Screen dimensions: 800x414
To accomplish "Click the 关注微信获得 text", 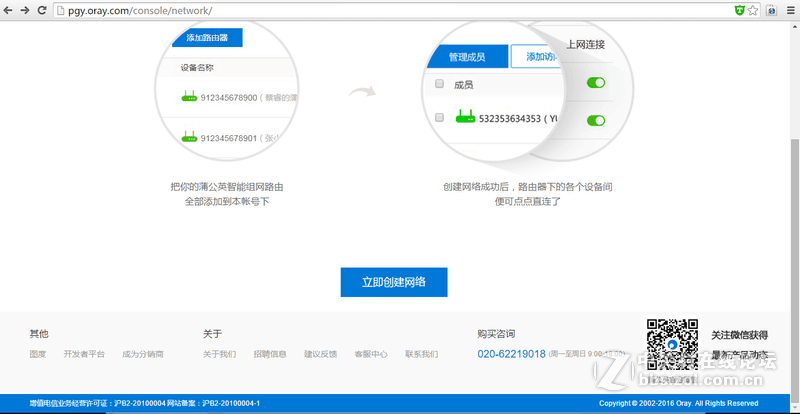I will [739, 335].
